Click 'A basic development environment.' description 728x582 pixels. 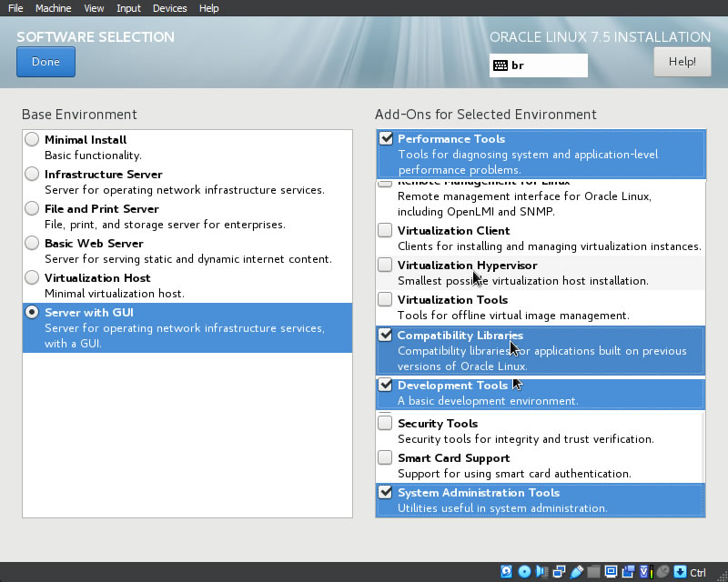click(488, 401)
